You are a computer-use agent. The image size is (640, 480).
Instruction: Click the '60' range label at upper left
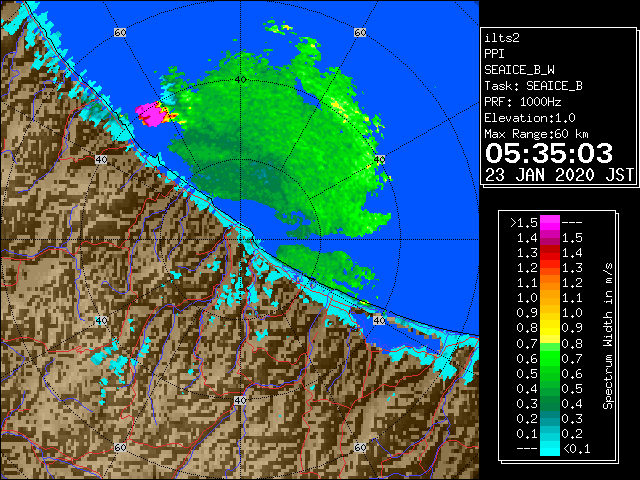point(120,32)
